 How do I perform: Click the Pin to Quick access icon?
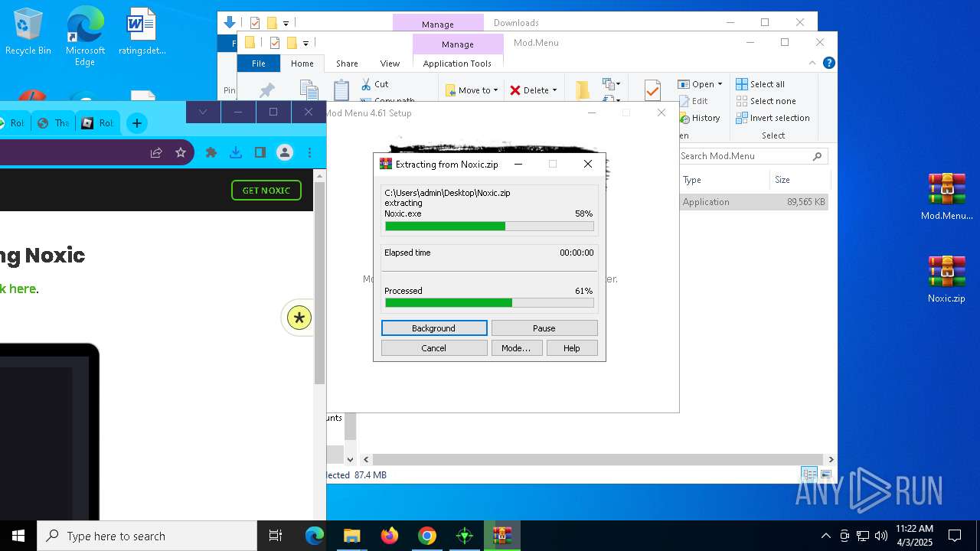coord(266,90)
